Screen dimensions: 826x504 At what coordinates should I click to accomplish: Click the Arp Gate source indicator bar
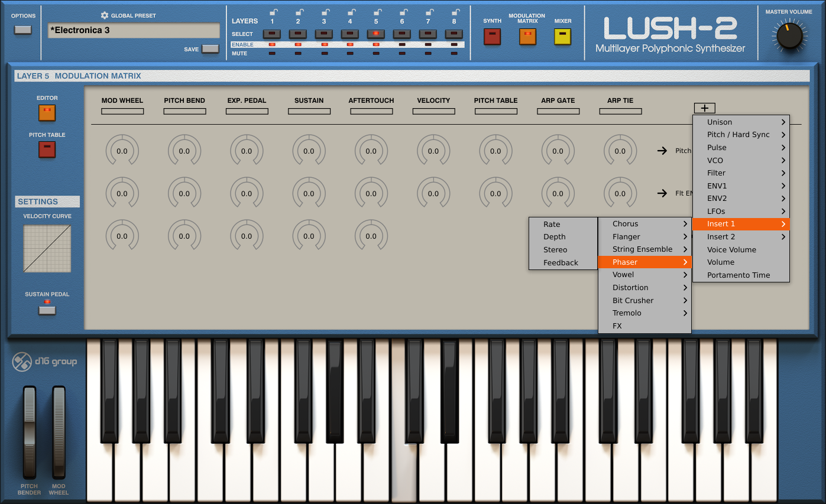tap(558, 111)
